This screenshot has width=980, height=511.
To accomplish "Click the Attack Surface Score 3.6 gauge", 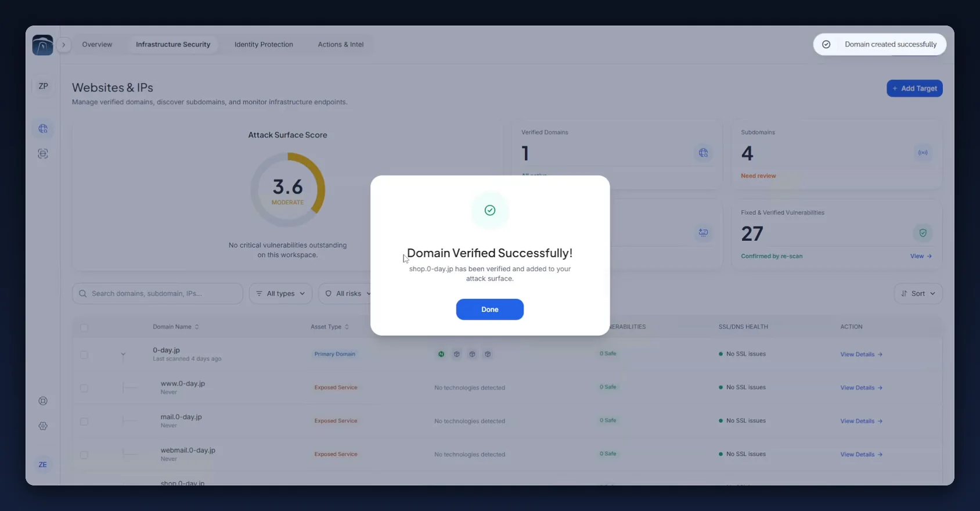I will tap(287, 190).
